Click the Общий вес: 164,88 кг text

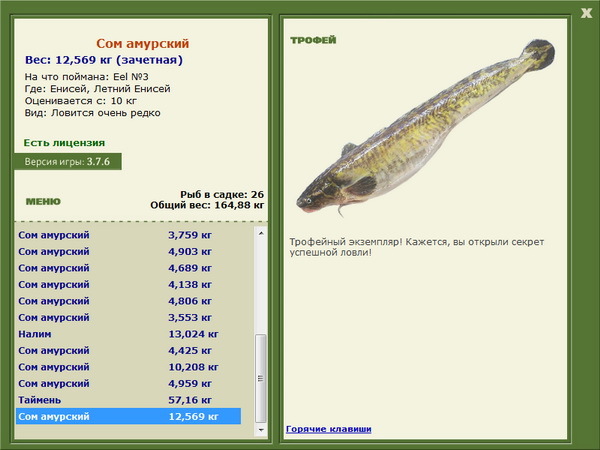[x=207, y=205]
